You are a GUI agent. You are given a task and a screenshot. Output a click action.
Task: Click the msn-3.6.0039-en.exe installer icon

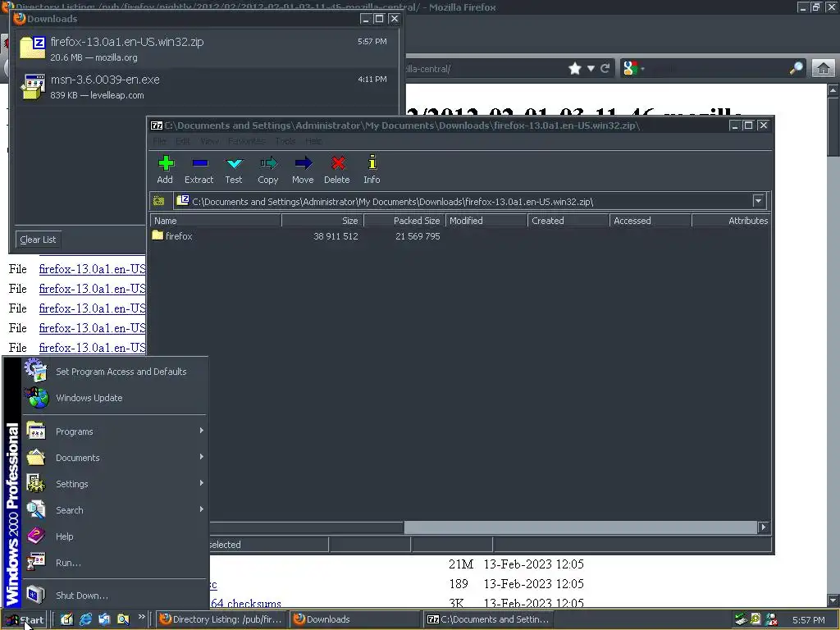(x=33, y=87)
